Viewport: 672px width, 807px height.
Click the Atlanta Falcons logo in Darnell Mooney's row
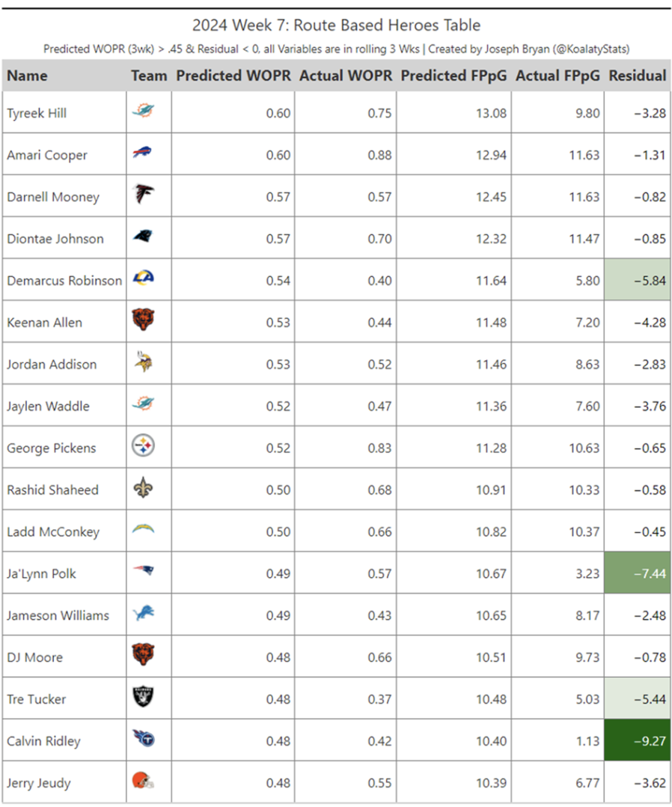[142, 196]
